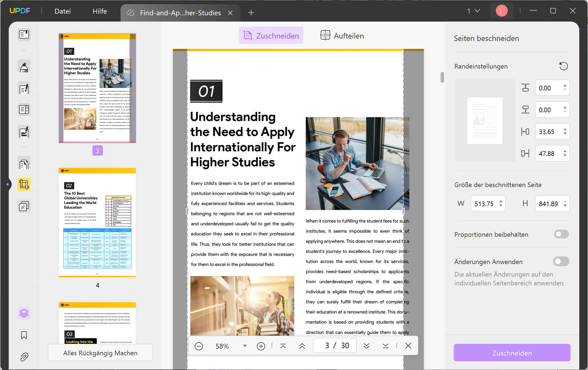Open the Datei menu
This screenshot has height=370, width=588.
[62, 11]
